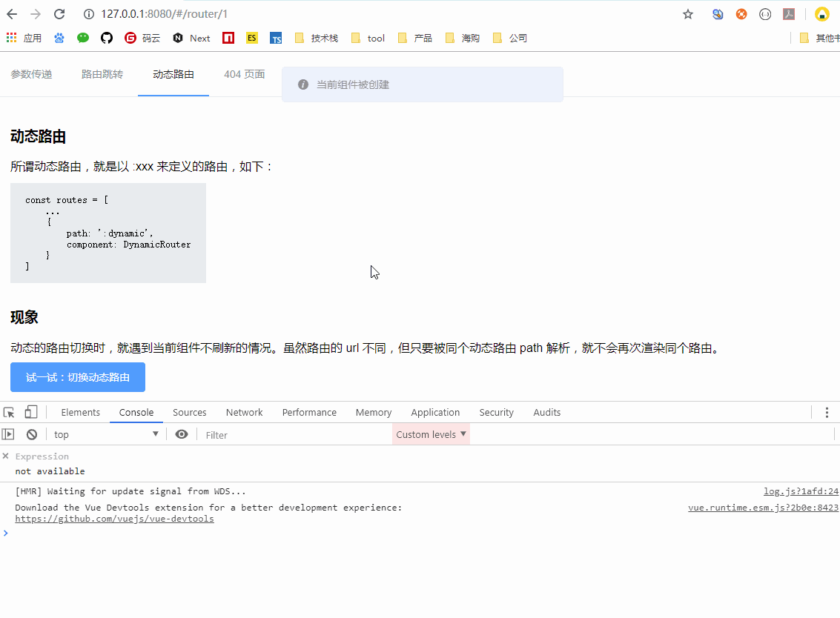Open the blue TS bookmark icon
The image size is (840, 618).
276,38
